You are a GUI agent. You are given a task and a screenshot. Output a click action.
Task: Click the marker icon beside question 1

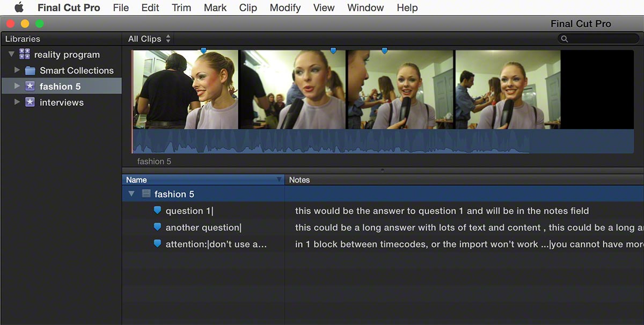tap(157, 211)
